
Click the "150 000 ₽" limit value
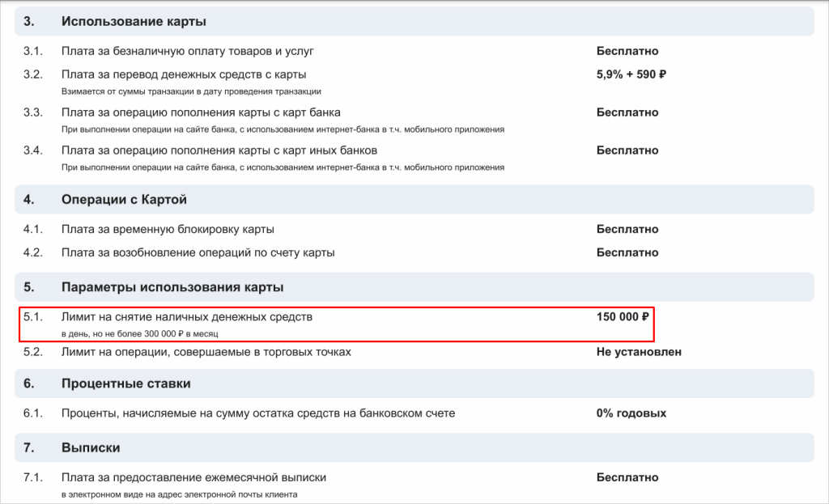[623, 317]
